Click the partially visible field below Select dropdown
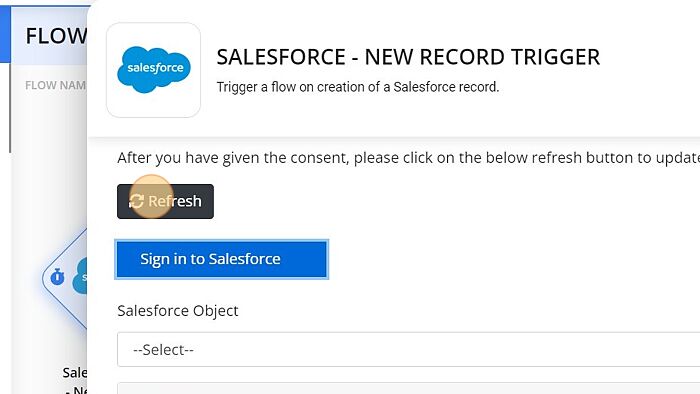The image size is (700, 394). [408, 388]
